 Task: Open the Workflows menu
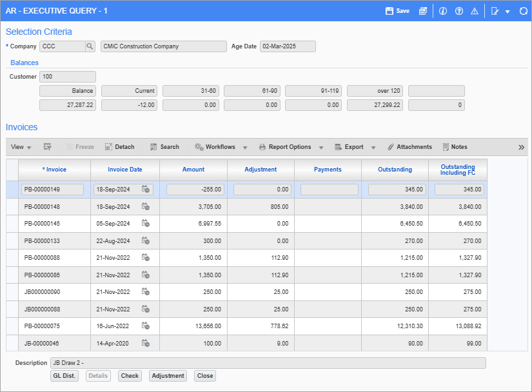215,147
